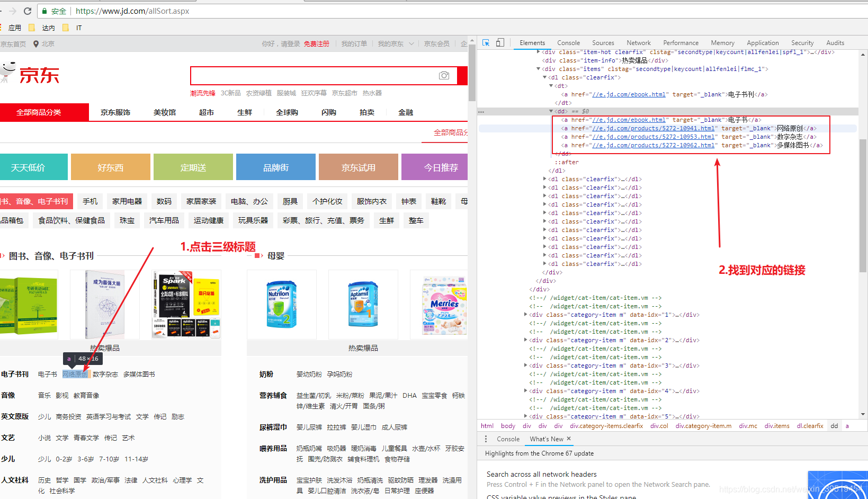Select dl.clearfix breadcrumb
This screenshot has height=499, width=868.
pyautogui.click(x=810, y=426)
